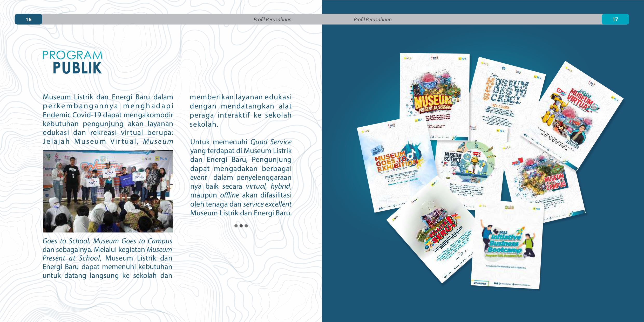Click the right page 'Profil Perusahaan' header

tap(372, 19)
